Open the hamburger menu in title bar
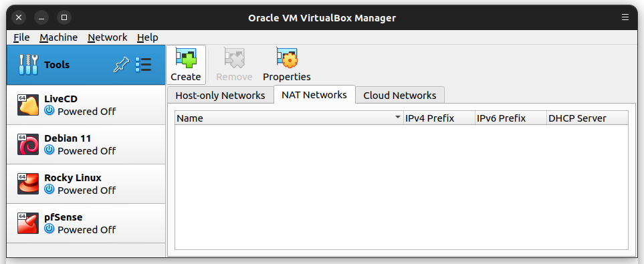The height and width of the screenshot is (264, 644). click(625, 17)
